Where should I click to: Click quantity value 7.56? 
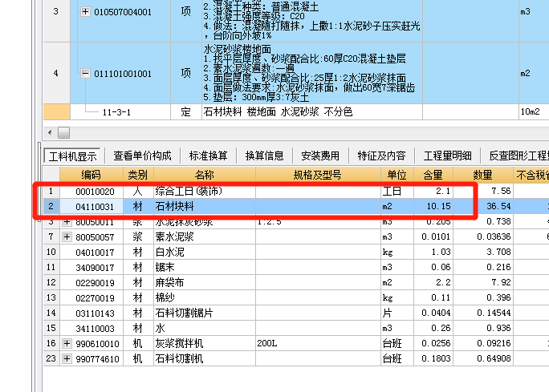coord(483,191)
